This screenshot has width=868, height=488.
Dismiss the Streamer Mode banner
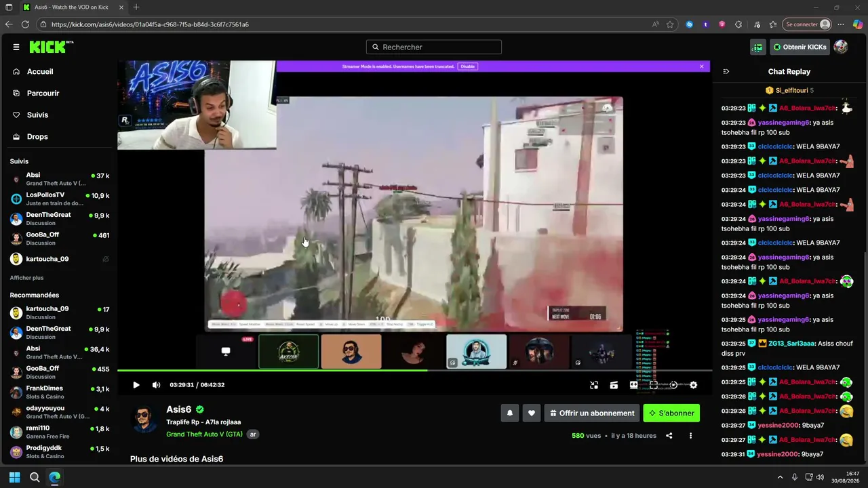pyautogui.click(x=702, y=66)
